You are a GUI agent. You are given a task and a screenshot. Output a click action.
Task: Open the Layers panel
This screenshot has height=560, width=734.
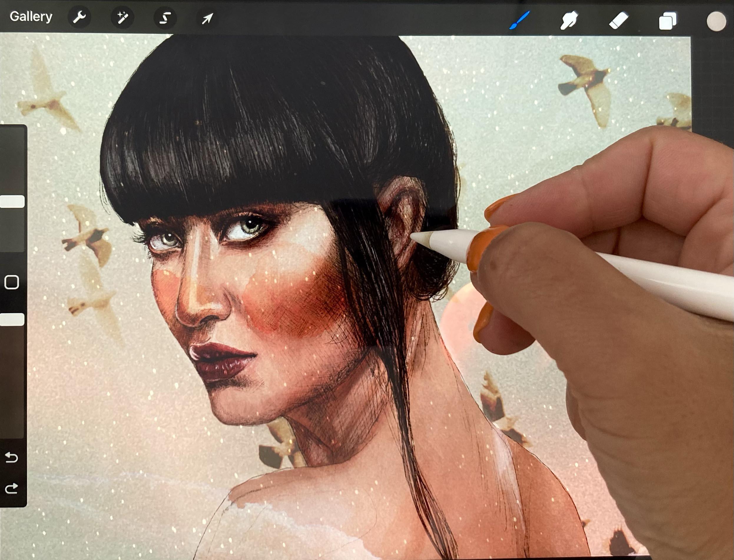coord(668,21)
